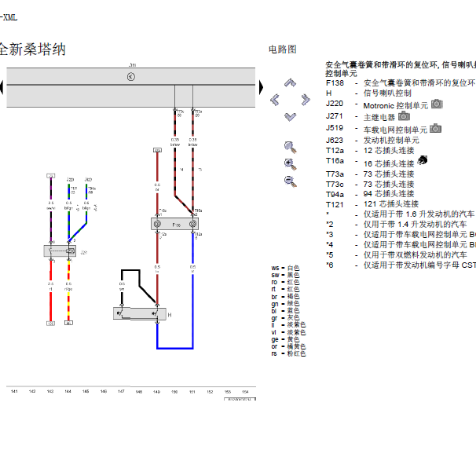Click color code or = 橘黄色
The image size is (476, 472).
(288, 346)
